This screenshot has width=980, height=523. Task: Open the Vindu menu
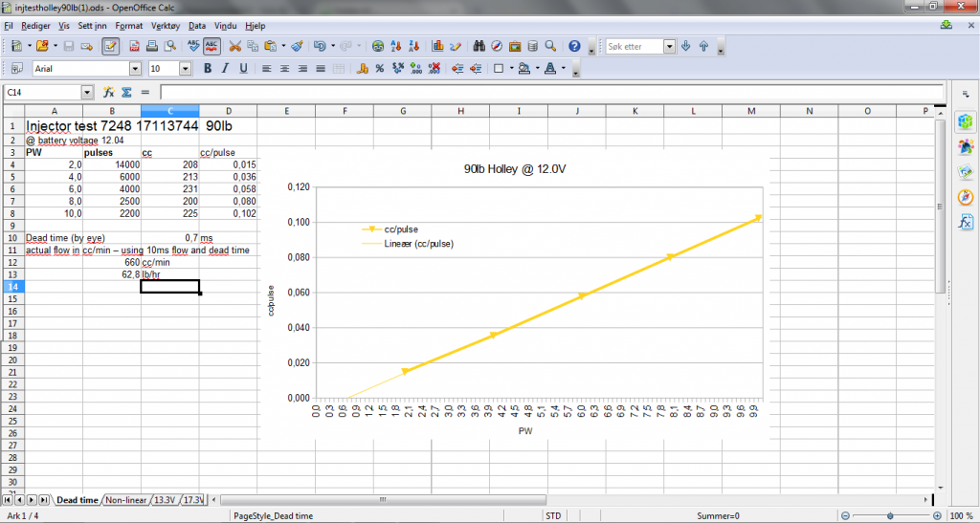tap(226, 26)
